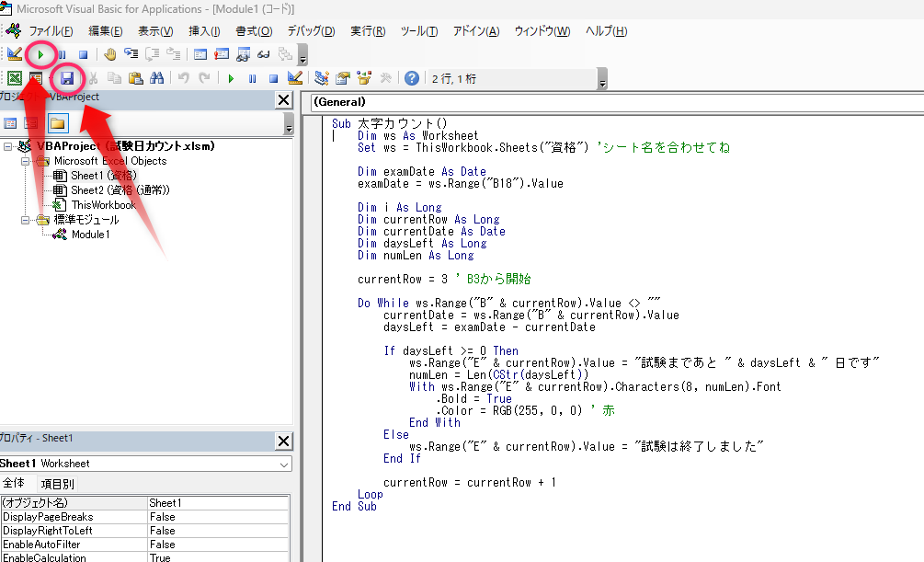Image resolution: width=924 pixels, height=562 pixels.
Task: Click the Paste clipboard icon
Action: pos(135,78)
